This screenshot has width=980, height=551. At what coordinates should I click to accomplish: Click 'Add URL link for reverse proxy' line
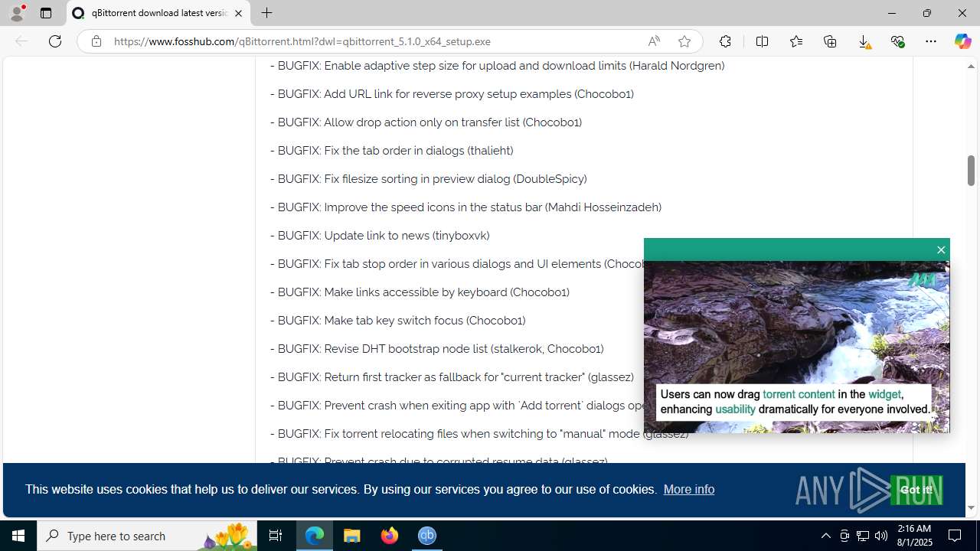click(452, 94)
